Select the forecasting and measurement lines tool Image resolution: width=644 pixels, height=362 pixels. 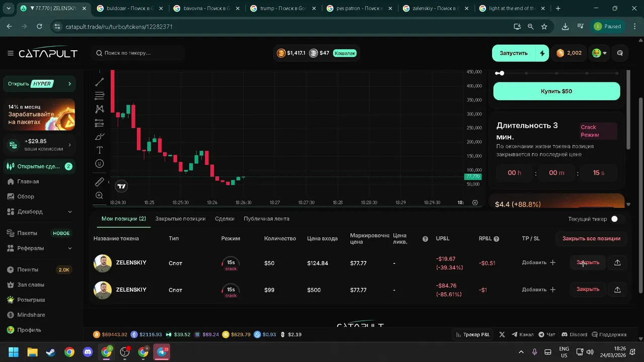click(100, 123)
